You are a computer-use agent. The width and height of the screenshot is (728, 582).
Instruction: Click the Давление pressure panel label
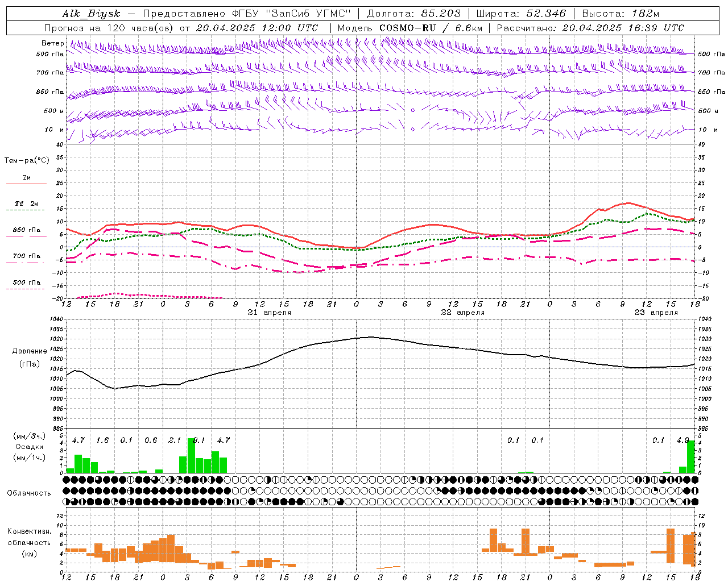[30, 351]
